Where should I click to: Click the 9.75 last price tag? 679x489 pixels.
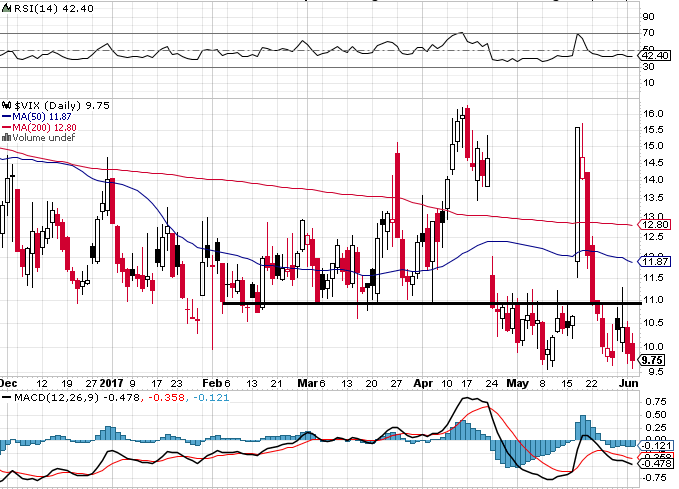tap(652, 360)
